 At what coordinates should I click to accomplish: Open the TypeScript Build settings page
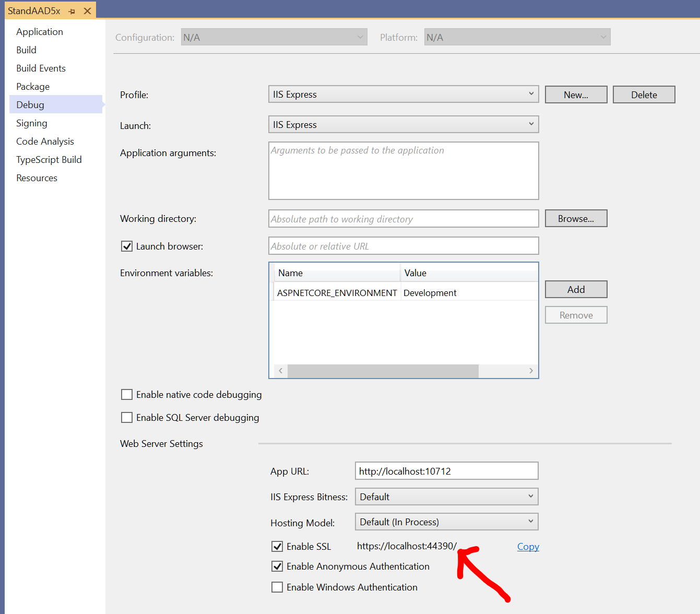tap(49, 159)
